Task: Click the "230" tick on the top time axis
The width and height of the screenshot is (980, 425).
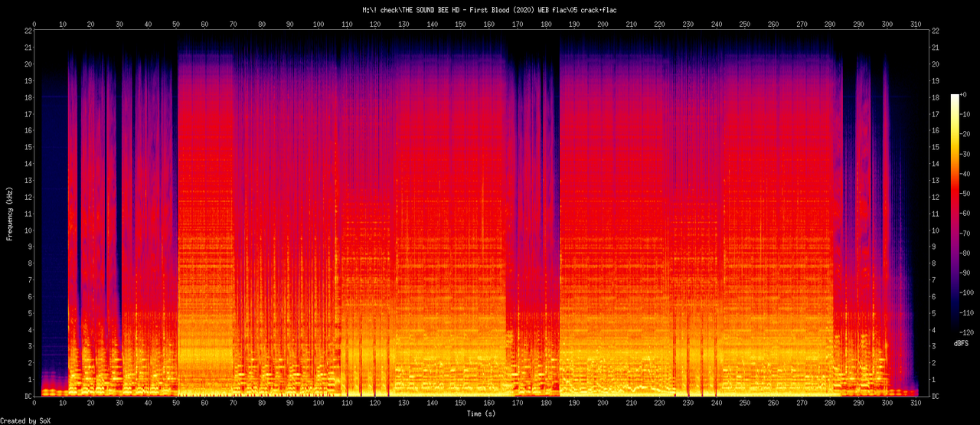Action: tap(688, 25)
